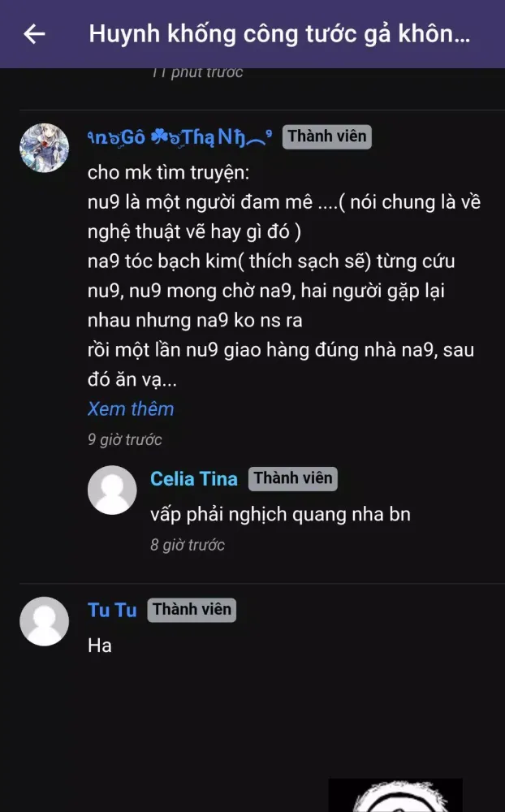The width and height of the screenshot is (505, 812).
Task: Expand the comment with Xem thêm
Action: (x=131, y=408)
